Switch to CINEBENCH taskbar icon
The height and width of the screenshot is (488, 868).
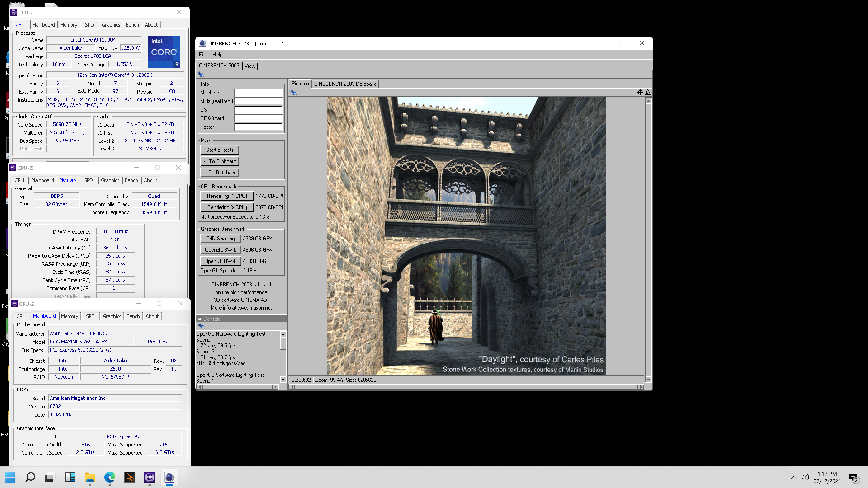(169, 477)
